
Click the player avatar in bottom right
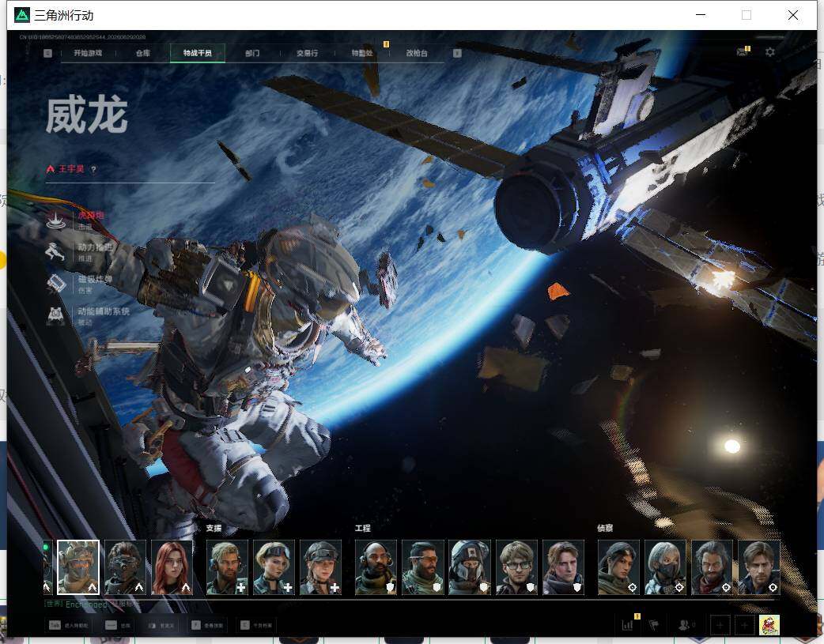click(769, 624)
